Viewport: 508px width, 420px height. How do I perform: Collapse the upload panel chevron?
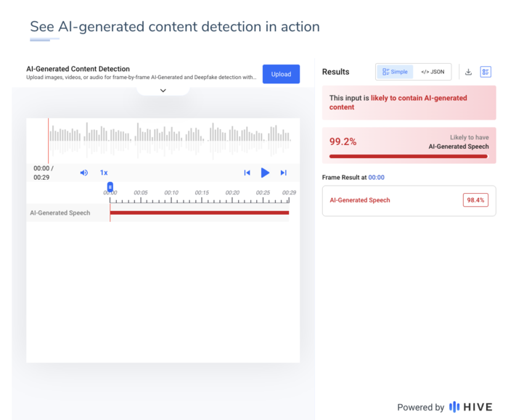(163, 91)
